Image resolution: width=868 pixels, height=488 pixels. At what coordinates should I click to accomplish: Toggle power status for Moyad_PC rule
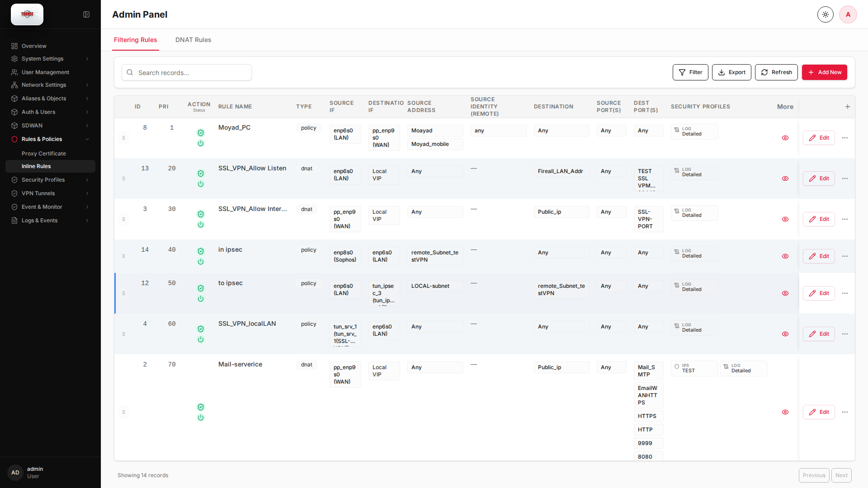coord(201,143)
